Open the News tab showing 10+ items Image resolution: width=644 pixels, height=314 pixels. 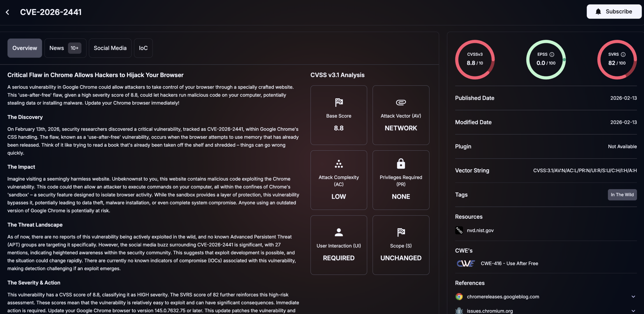point(65,48)
